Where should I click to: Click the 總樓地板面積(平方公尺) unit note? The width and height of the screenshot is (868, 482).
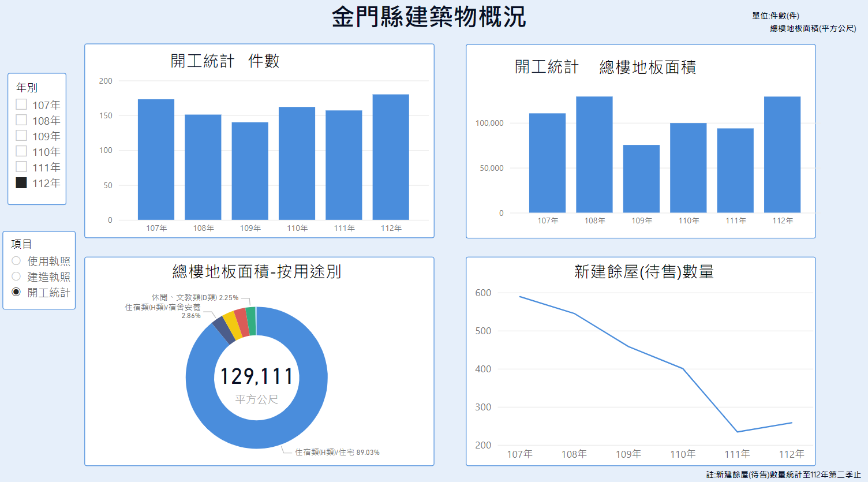pos(813,28)
